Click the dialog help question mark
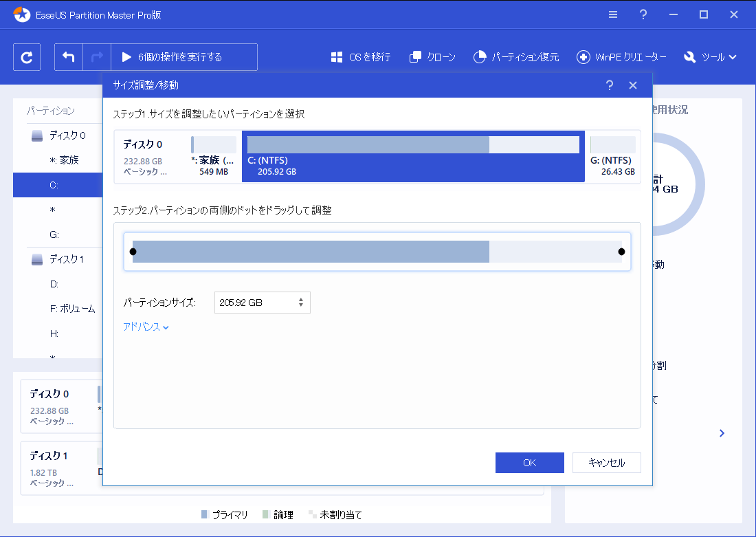This screenshot has width=756, height=537. pyautogui.click(x=610, y=85)
